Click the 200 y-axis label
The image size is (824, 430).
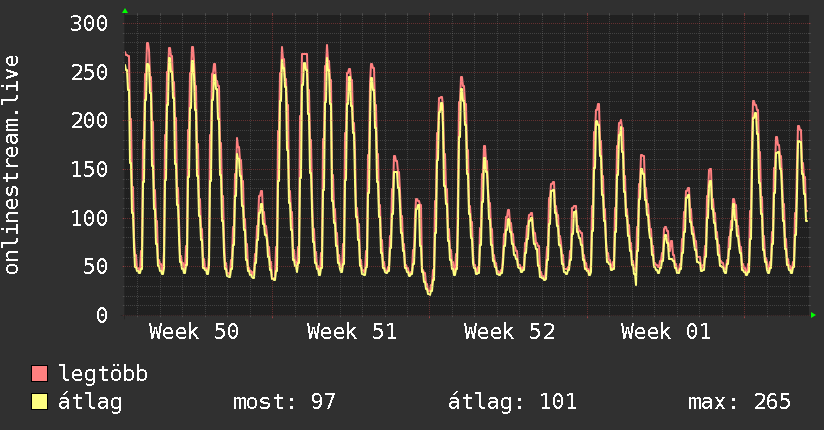coord(89,120)
